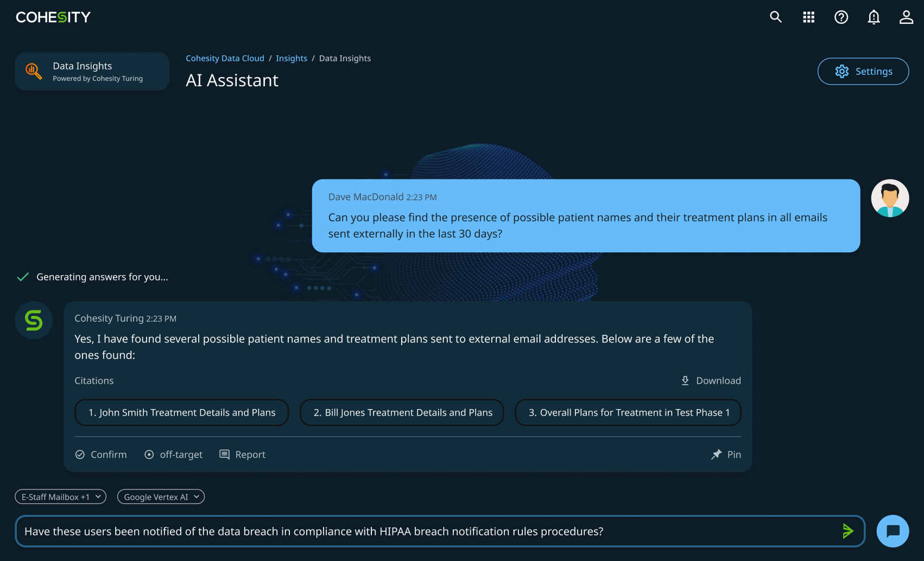View notifications via the bell icon
The height and width of the screenshot is (561, 924).
coord(874,17)
